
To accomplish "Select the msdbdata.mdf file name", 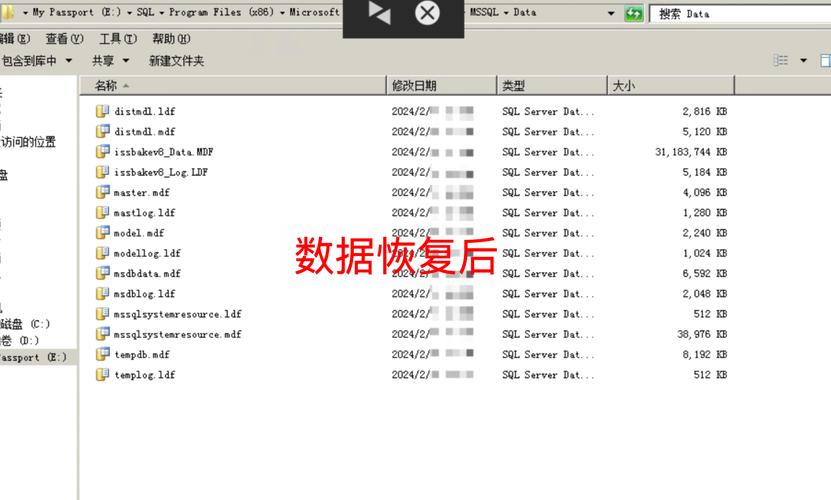I will [x=147, y=274].
